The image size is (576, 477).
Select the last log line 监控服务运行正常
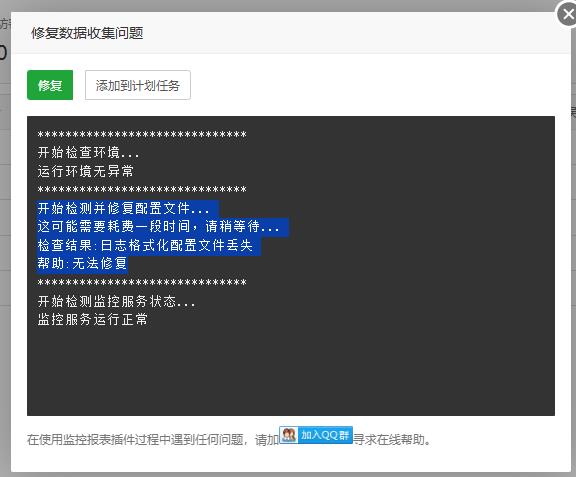[93, 319]
